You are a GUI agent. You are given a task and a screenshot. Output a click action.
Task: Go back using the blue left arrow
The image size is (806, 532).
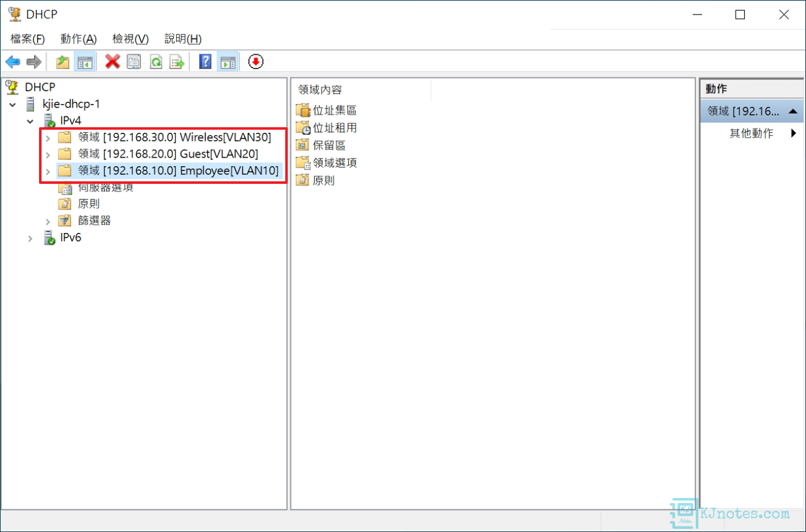tap(13, 62)
